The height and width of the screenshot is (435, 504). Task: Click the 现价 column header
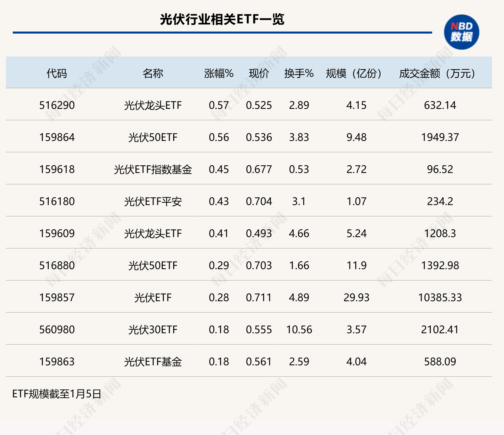point(259,74)
